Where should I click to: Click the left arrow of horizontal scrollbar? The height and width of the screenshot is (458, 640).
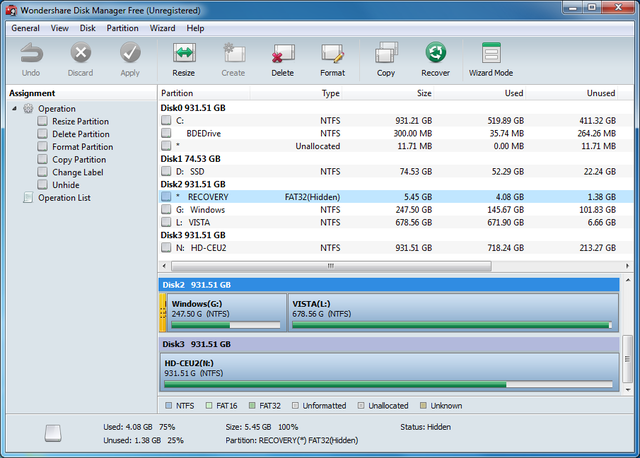164,266
